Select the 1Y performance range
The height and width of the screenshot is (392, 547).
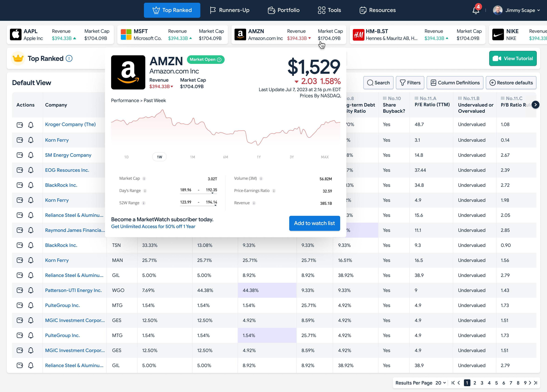(x=259, y=157)
